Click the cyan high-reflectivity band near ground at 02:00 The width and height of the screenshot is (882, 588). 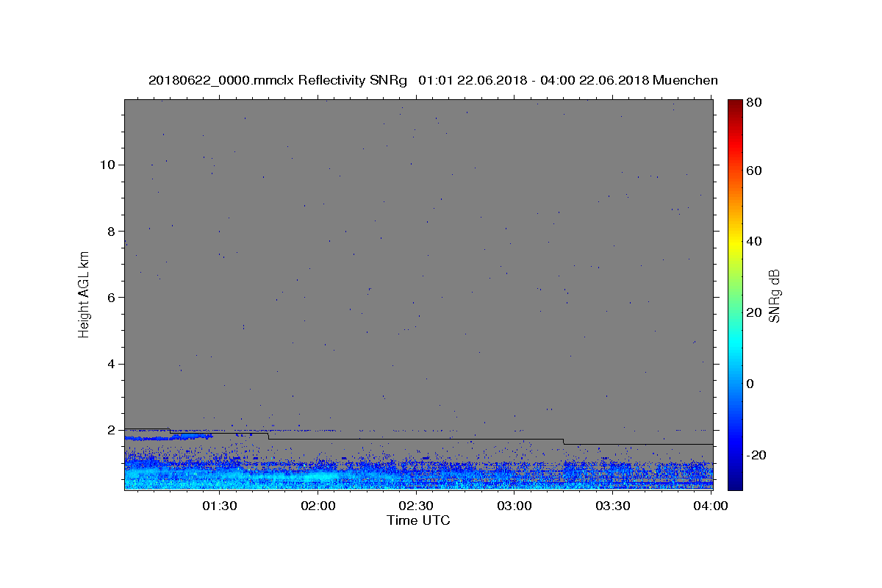[318, 477]
